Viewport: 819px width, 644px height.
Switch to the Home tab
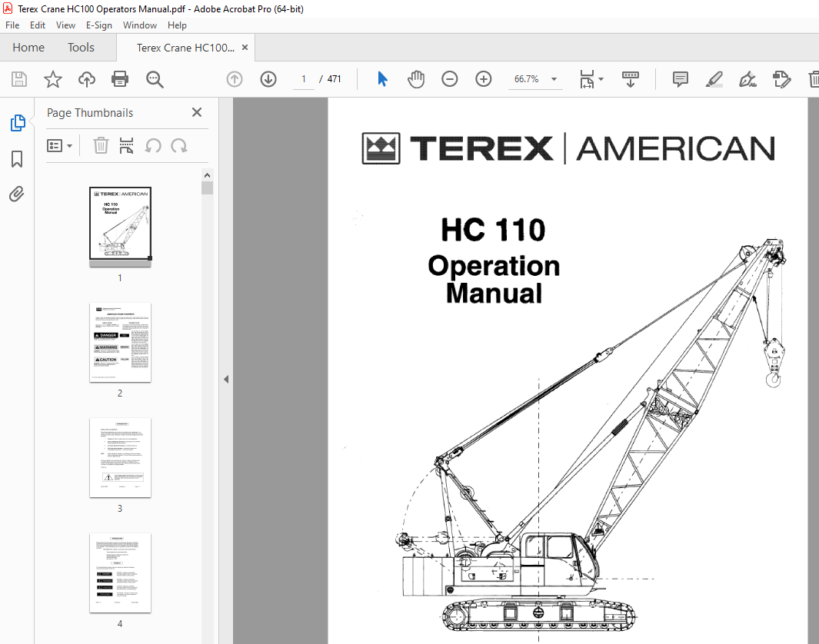point(28,48)
